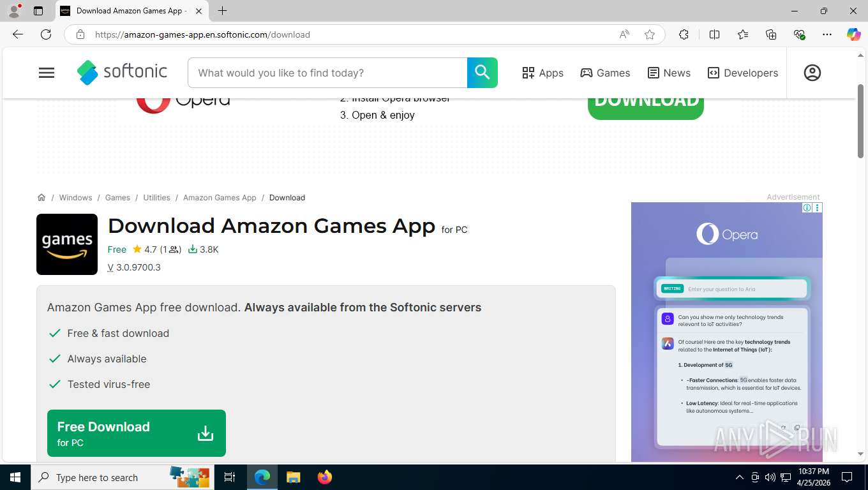Go to Windows breadcrumb link

click(x=75, y=198)
